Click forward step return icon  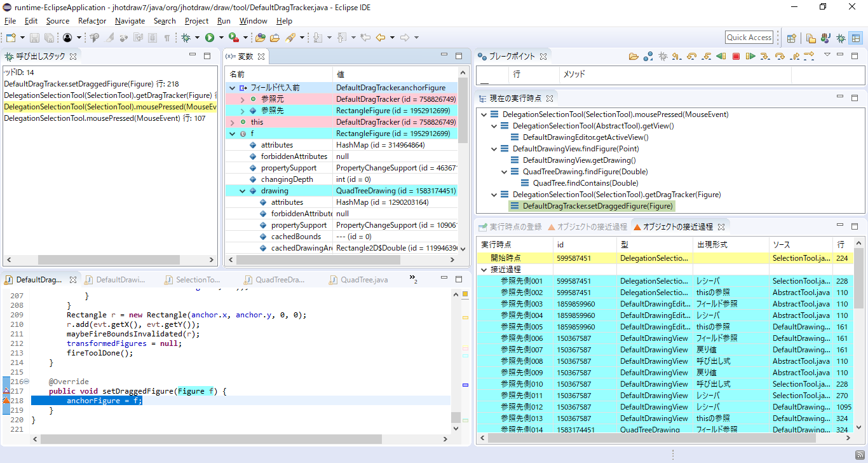pyautogui.click(x=794, y=56)
